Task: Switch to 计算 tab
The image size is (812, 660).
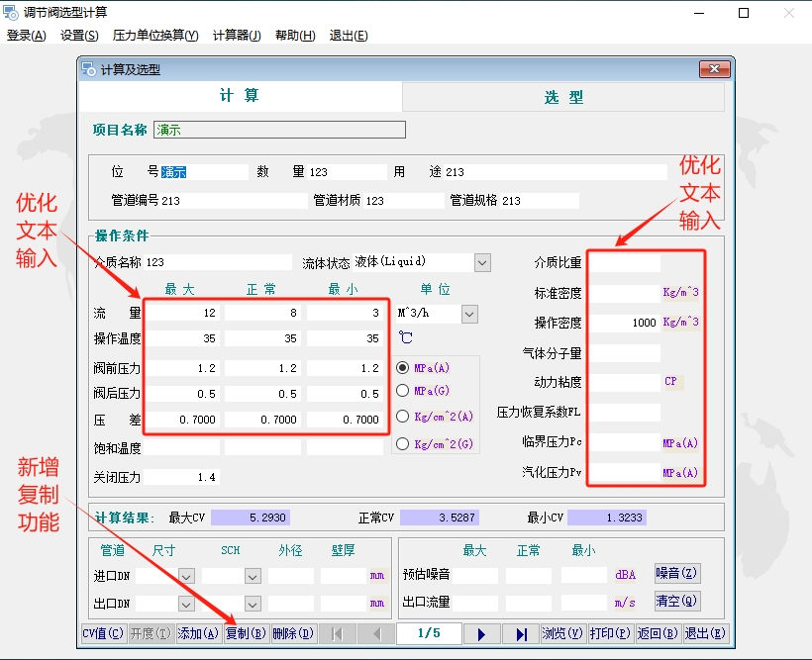Action: click(x=240, y=96)
